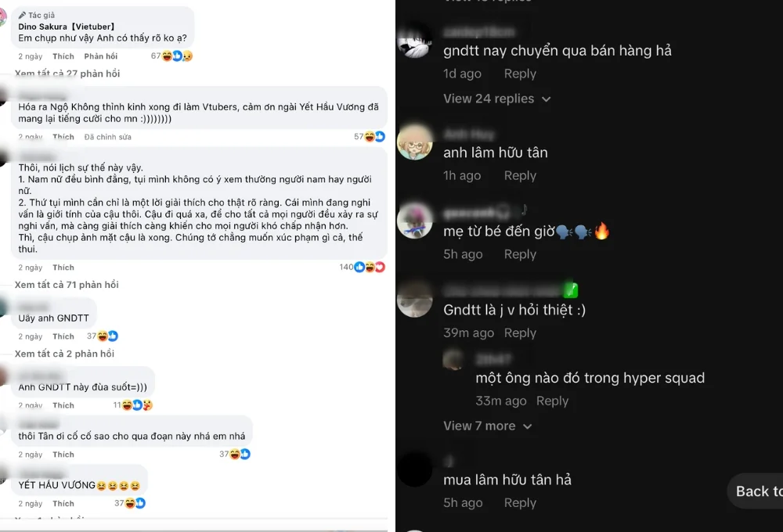Expand 'Xem tất cả 71 phản hồi'
Viewport: 783px width, 532px height.
(x=67, y=285)
